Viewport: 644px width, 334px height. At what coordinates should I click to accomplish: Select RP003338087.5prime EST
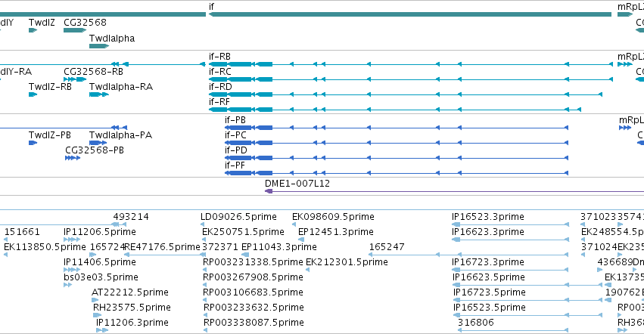(254, 323)
